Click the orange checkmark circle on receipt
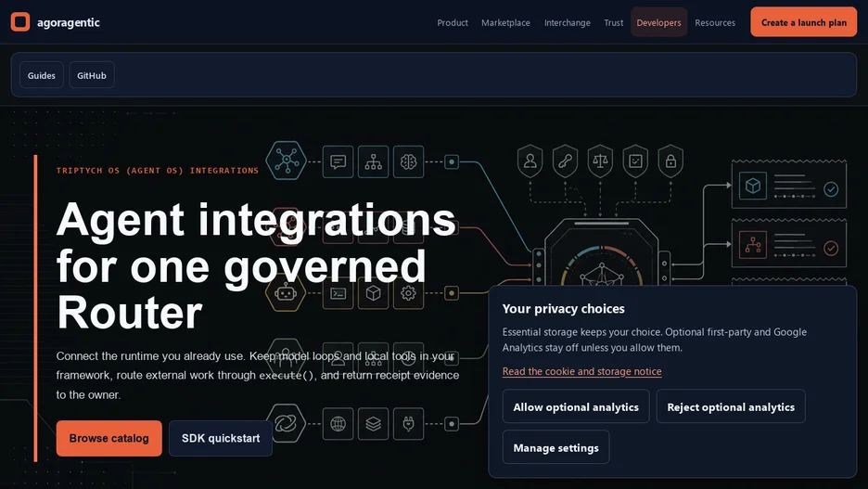The height and width of the screenshot is (489, 868). click(x=831, y=248)
